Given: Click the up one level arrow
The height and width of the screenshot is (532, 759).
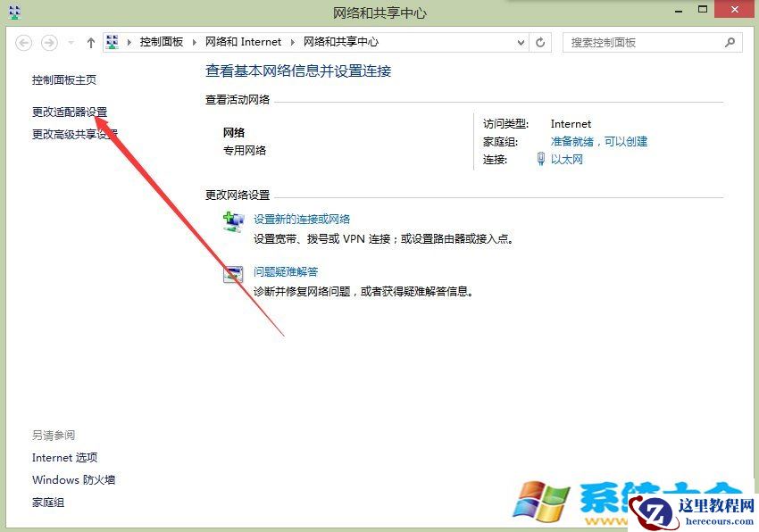Looking at the screenshot, I should (91, 42).
